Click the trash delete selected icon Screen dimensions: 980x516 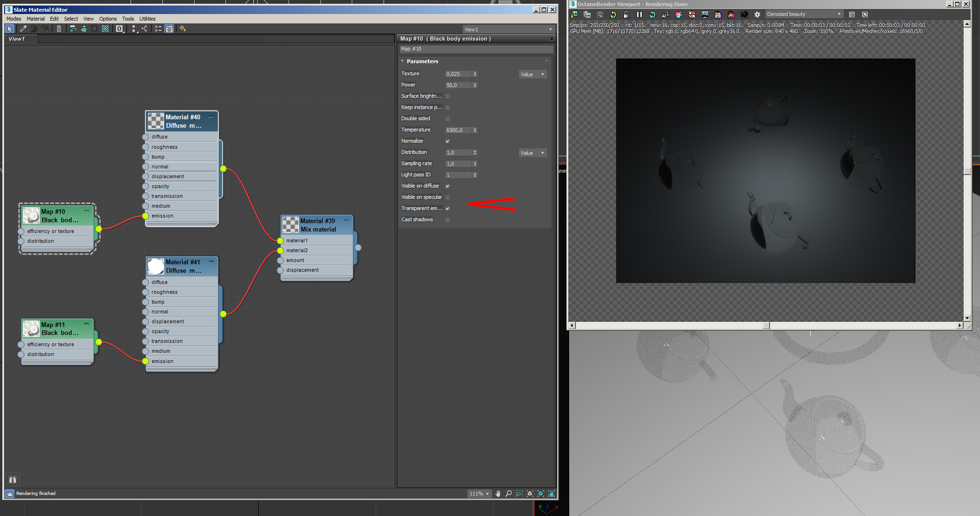tap(59, 29)
